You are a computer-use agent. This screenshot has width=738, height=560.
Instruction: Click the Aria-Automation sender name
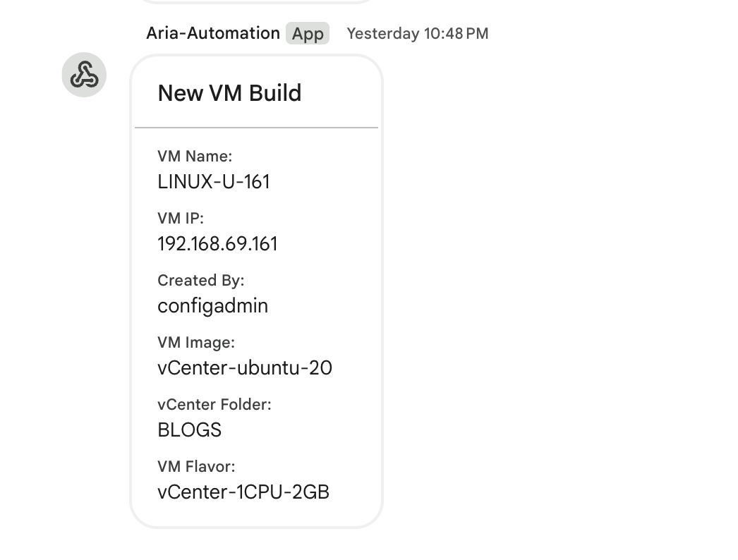[x=212, y=33]
